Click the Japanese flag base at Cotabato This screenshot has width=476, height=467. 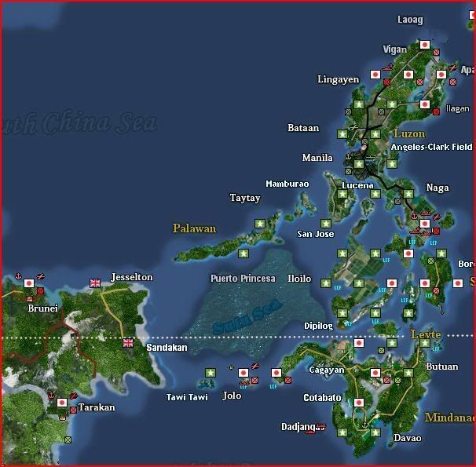point(359,403)
